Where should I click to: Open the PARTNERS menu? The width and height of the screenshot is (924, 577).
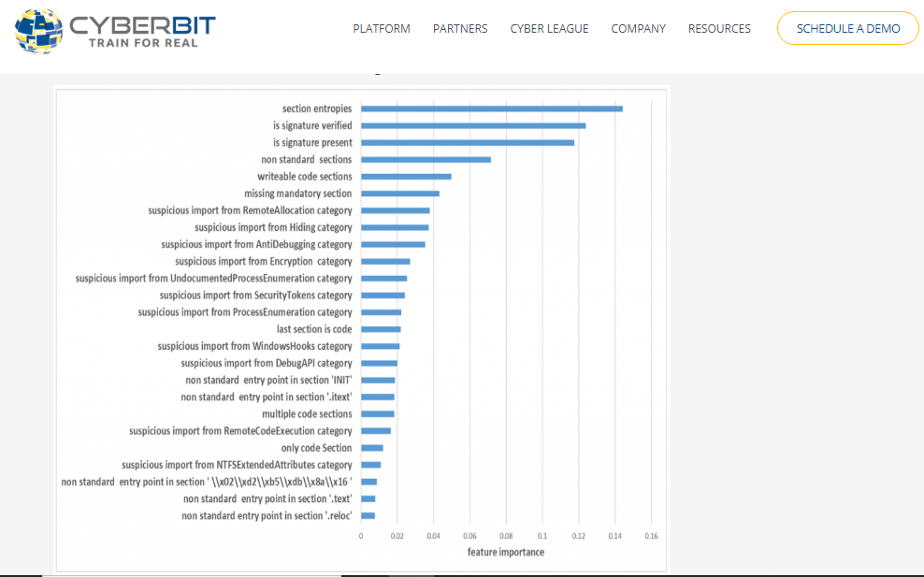(460, 28)
